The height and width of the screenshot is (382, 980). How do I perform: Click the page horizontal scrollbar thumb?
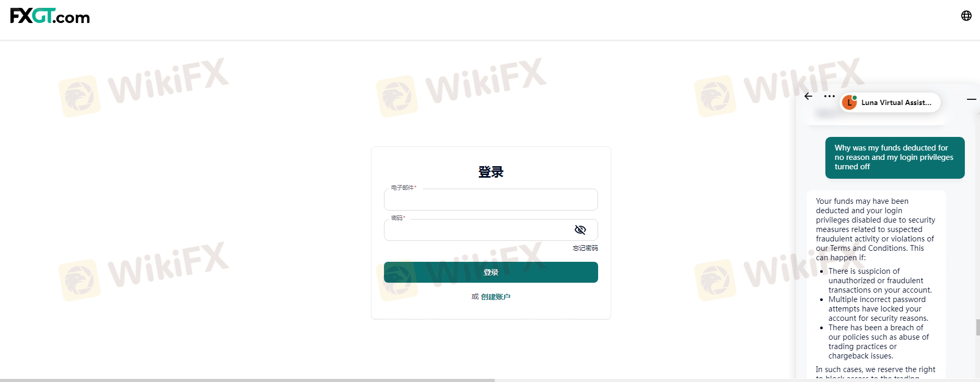(247, 380)
